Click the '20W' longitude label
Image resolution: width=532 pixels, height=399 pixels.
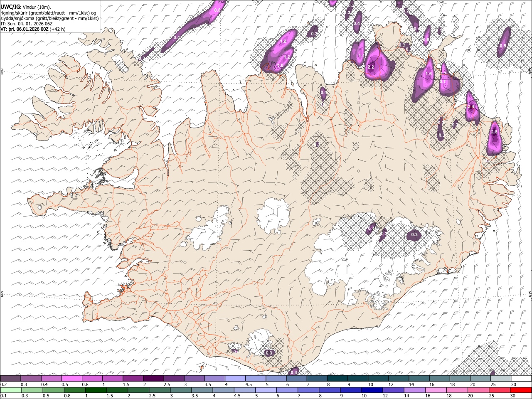click(x=221, y=2)
